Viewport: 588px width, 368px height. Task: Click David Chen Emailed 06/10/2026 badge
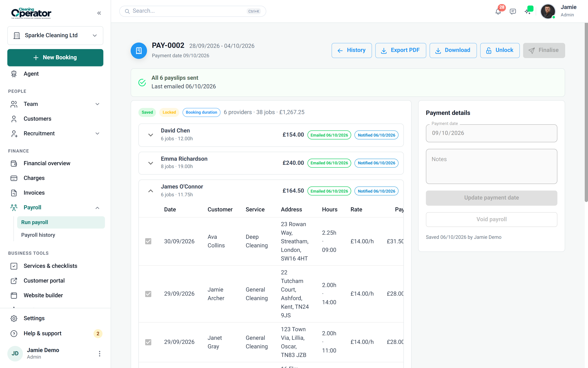[x=329, y=135]
